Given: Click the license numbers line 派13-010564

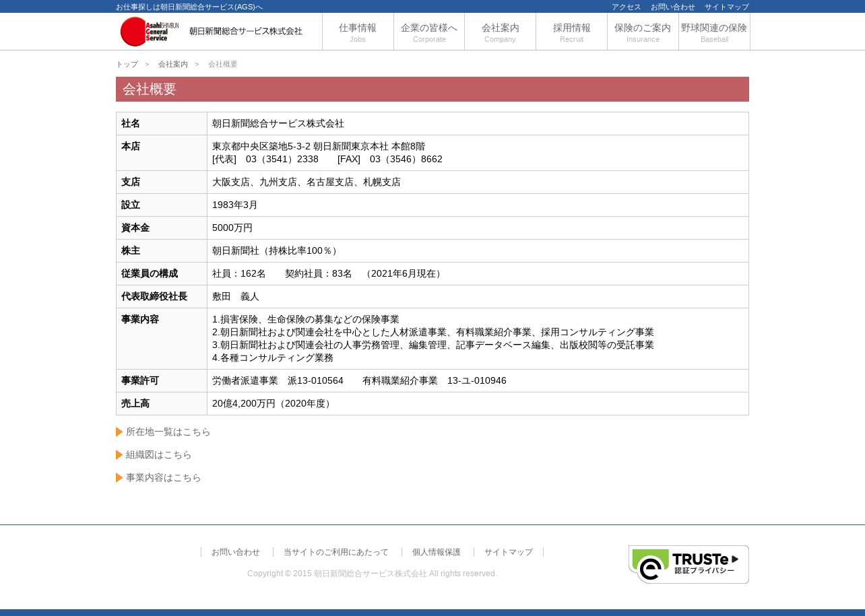Looking at the screenshot, I should pyautogui.click(x=359, y=381).
